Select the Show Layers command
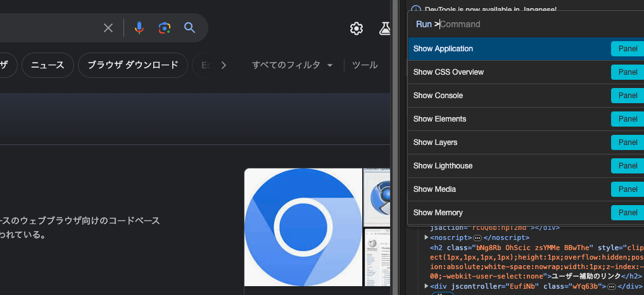The width and height of the screenshot is (644, 295). (526, 142)
